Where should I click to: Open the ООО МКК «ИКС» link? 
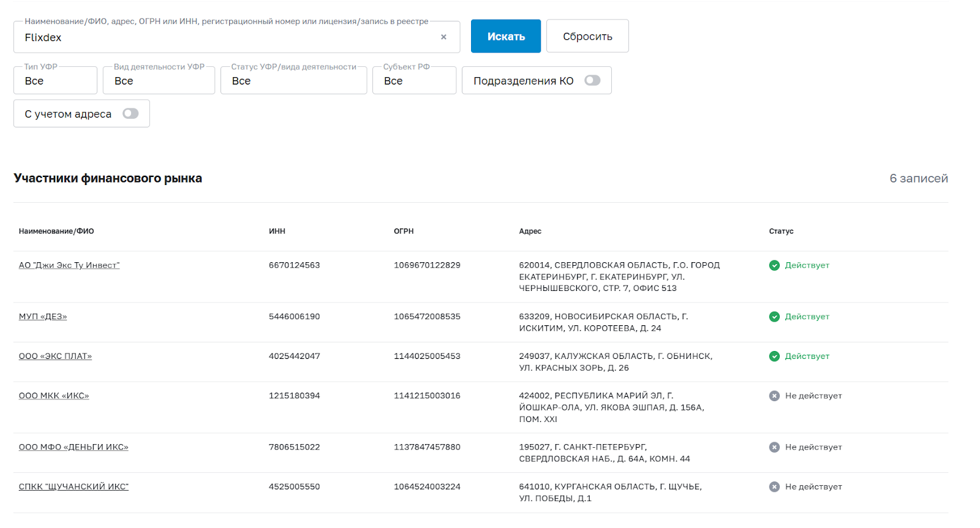click(x=54, y=396)
